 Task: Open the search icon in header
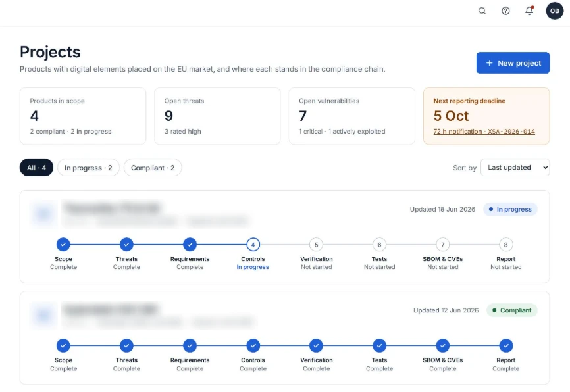click(x=482, y=11)
